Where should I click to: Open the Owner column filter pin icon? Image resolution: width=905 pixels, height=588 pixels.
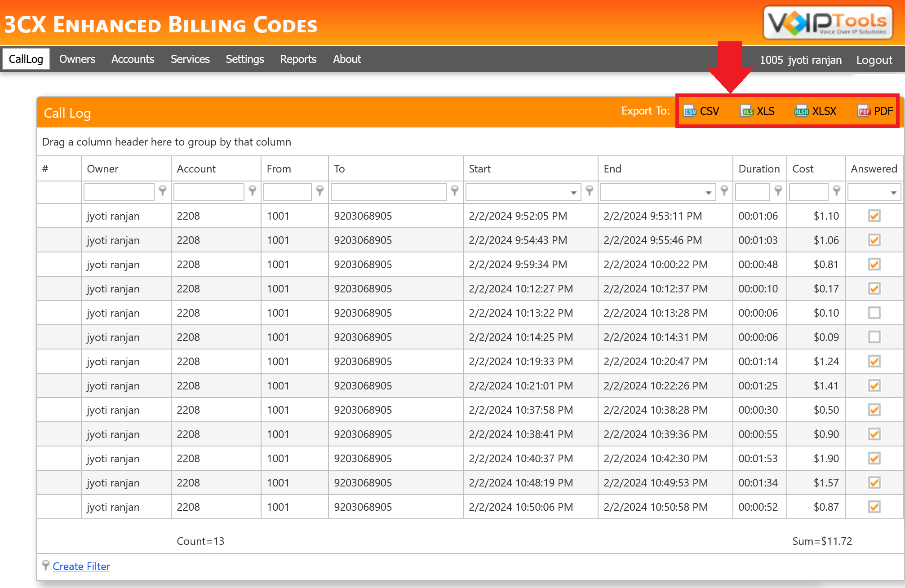coord(163,192)
